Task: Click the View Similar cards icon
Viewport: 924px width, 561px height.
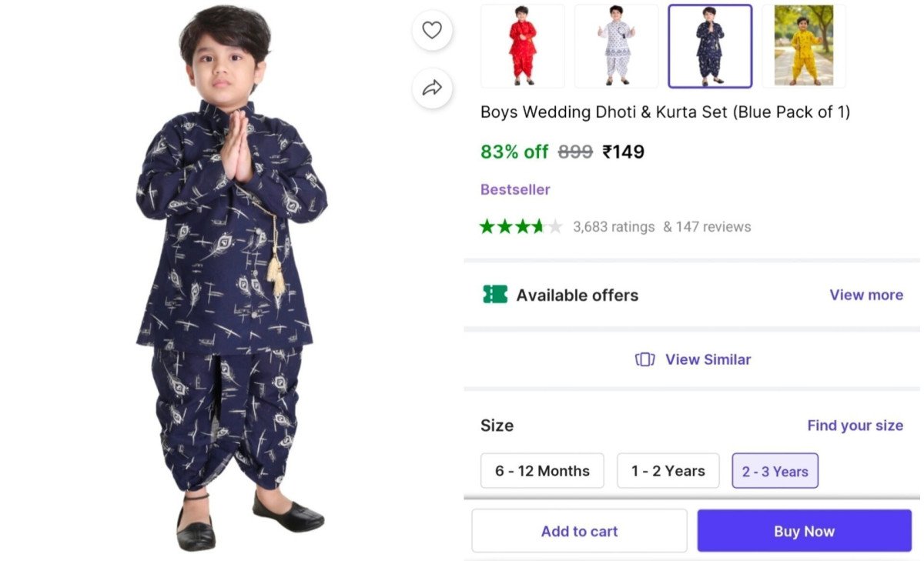Action: 644,359
